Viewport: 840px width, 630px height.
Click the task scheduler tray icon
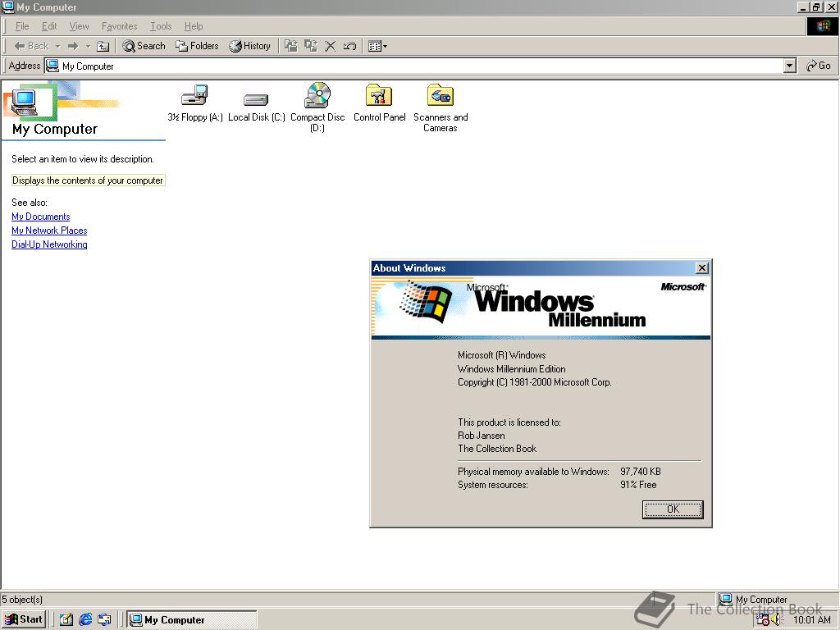(762, 619)
